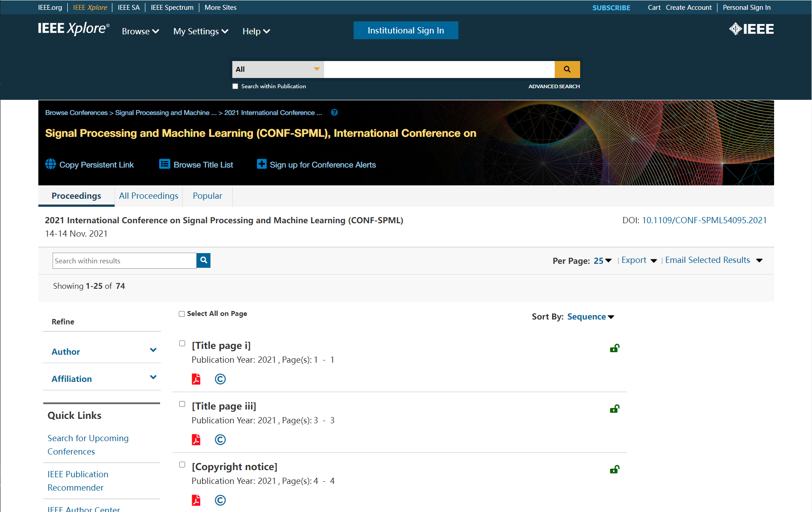Click the IEEE Xplore logo
This screenshot has height=512, width=812.
pyautogui.click(x=74, y=29)
